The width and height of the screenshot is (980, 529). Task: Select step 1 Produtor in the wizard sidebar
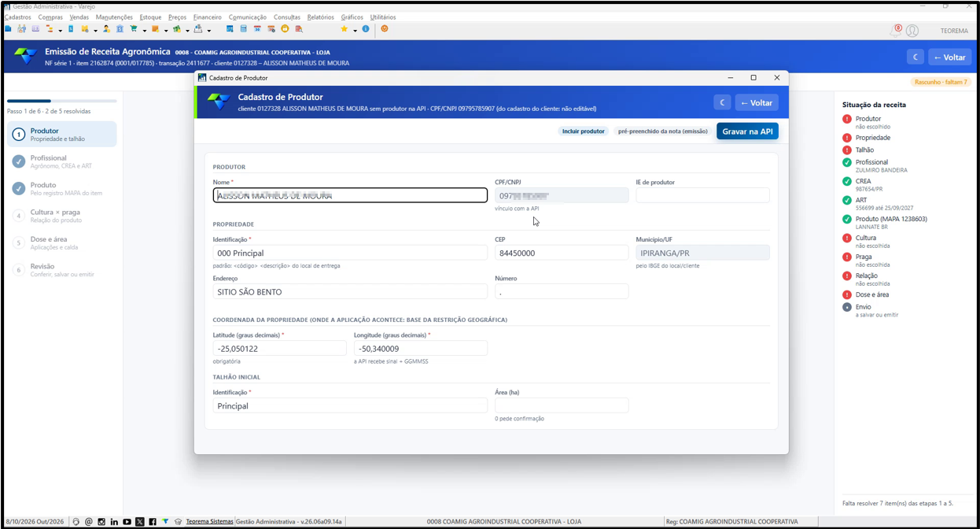click(x=62, y=135)
